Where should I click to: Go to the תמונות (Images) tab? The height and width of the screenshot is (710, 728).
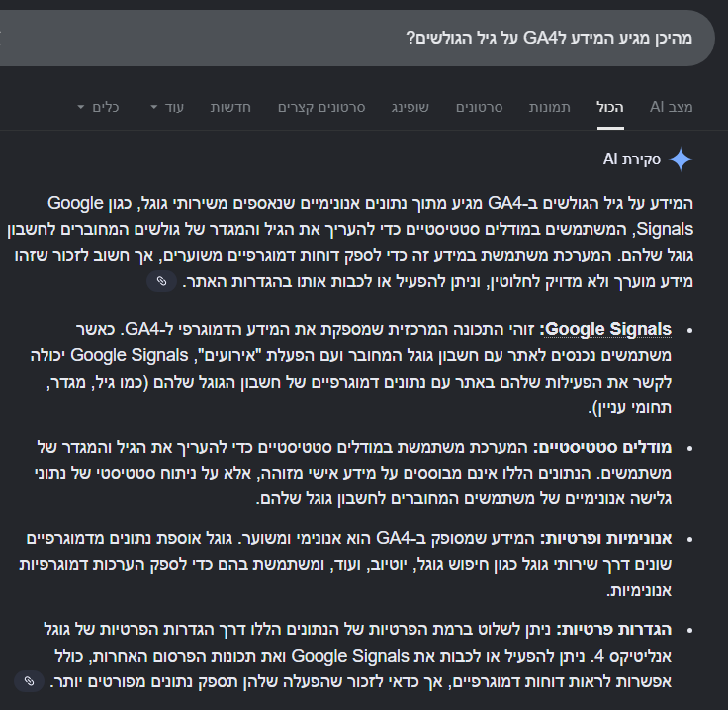549,107
